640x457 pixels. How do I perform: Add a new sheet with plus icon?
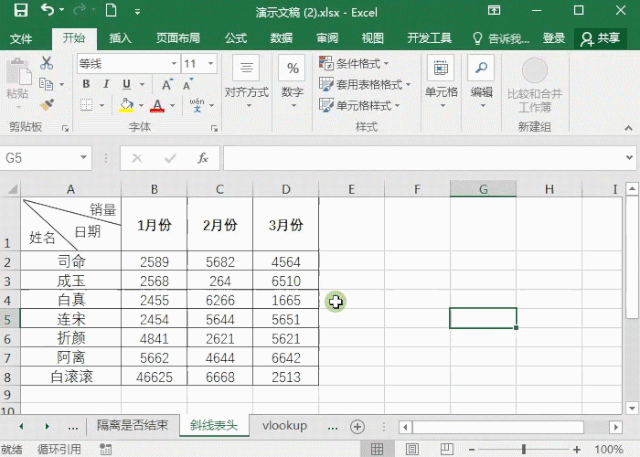357,427
